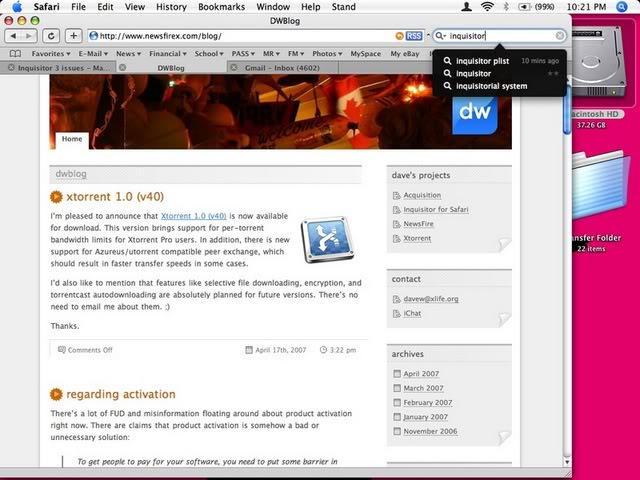
Task: Open the Stand menu
Action: [344, 7]
